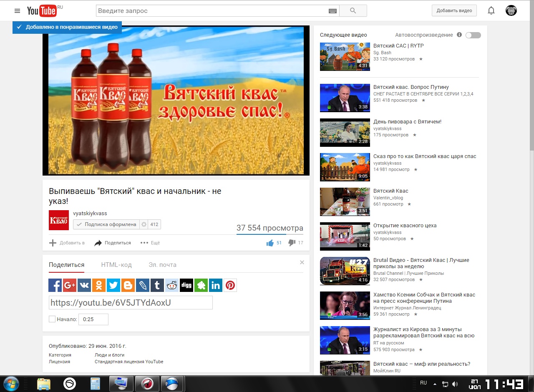Image resolution: width=534 pixels, height=392 pixels.
Task: Click the Поделиться share button under the video
Action: pyautogui.click(x=113, y=243)
